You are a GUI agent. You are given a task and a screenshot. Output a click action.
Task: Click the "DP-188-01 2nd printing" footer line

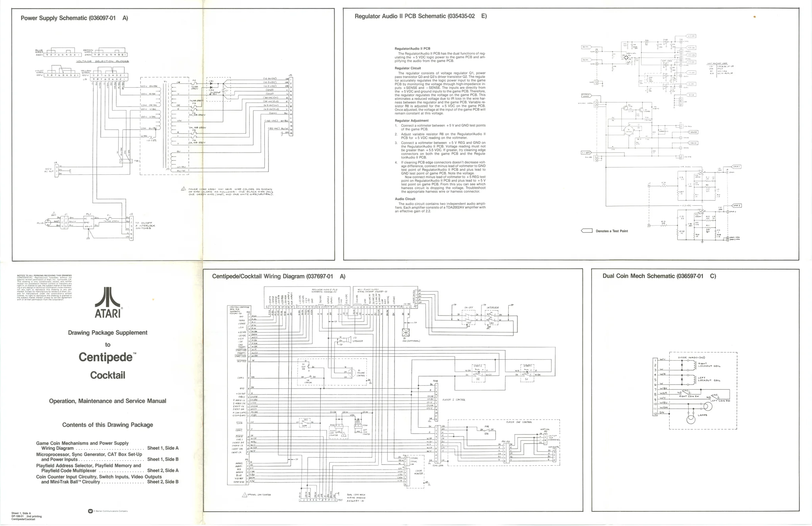pos(27,516)
